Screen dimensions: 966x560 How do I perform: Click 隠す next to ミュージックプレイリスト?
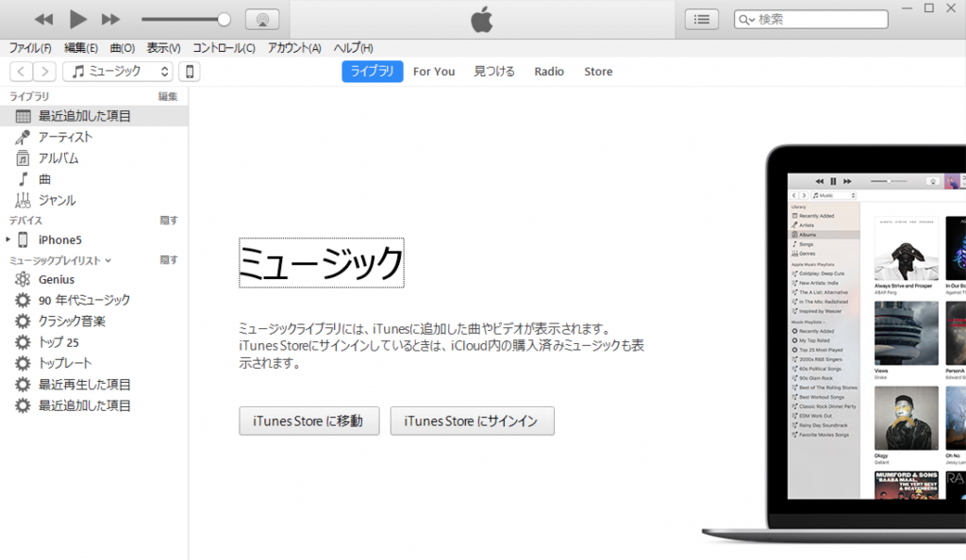pyautogui.click(x=169, y=260)
